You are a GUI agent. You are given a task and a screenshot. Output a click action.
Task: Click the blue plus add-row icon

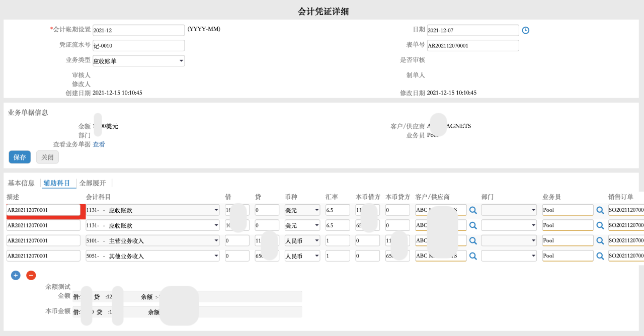[x=16, y=275]
